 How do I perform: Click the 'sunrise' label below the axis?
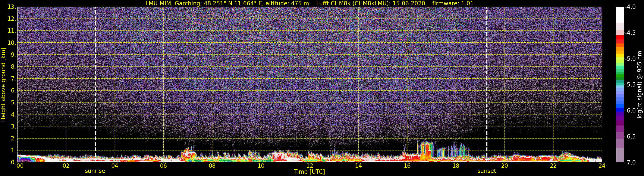click(x=95, y=171)
